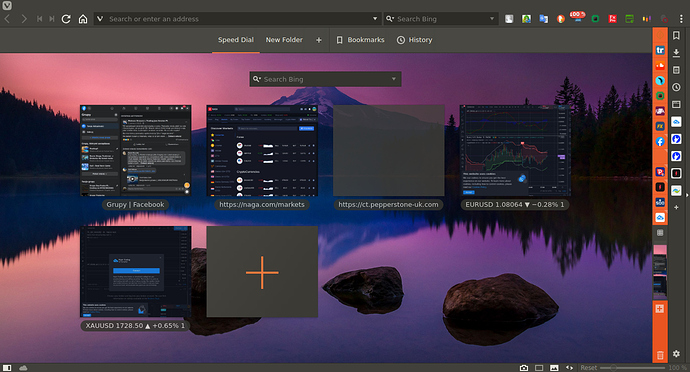Viewport: 690px width, 372px height.
Task: Open the XAUUSD 1728.50 speed dial thumbnail
Action: coord(136,272)
